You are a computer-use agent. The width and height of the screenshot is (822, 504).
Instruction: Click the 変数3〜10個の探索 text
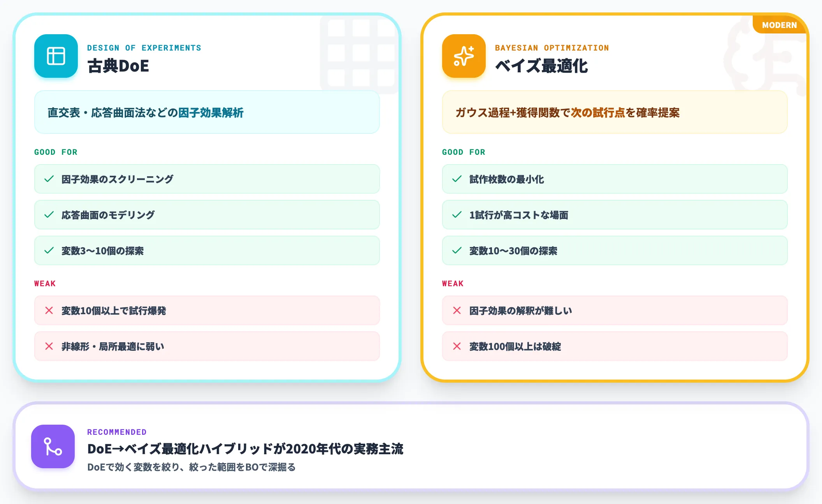click(x=102, y=251)
